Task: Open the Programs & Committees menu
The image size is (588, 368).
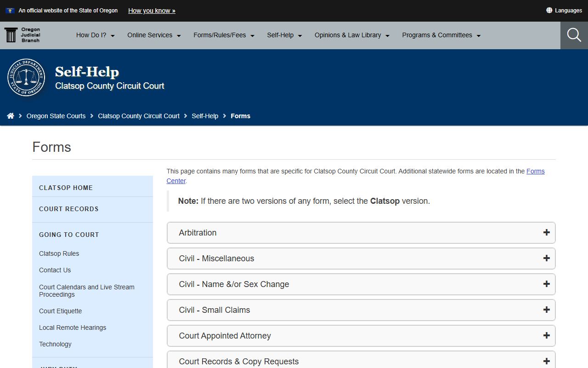Action: [x=441, y=35]
